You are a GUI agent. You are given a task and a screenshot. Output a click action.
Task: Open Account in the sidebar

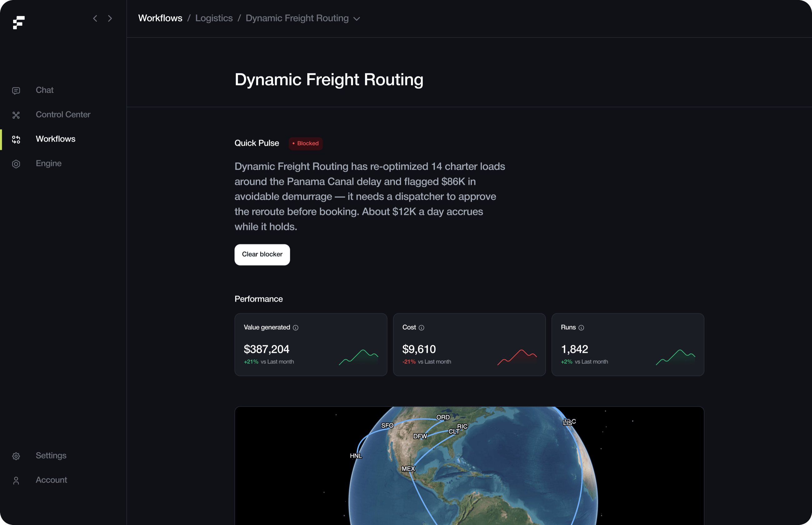click(x=52, y=480)
